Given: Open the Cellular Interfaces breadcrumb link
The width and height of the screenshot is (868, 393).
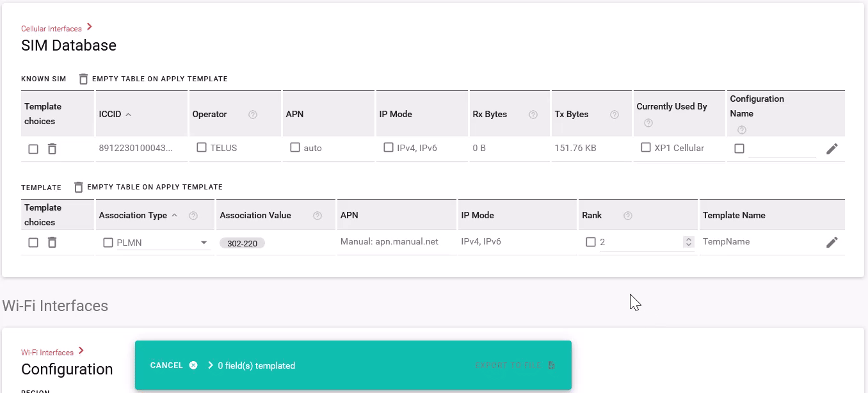Looking at the screenshot, I should [51, 29].
